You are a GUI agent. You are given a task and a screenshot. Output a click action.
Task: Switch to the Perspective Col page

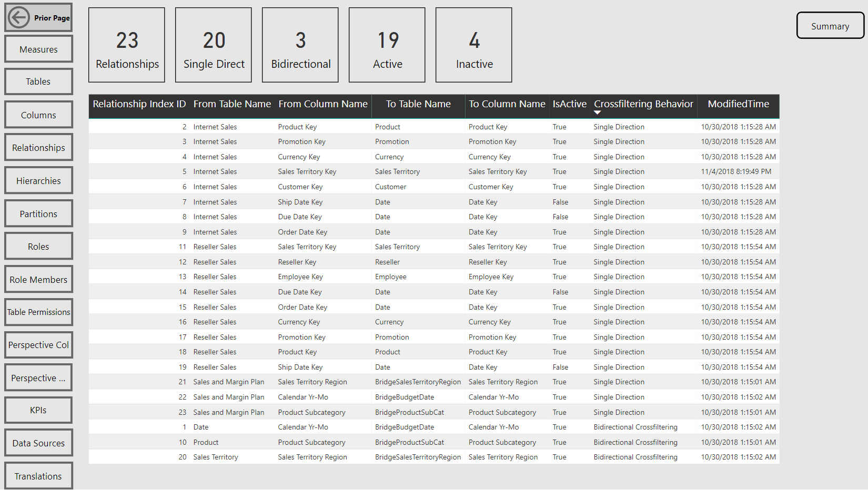pos(38,345)
